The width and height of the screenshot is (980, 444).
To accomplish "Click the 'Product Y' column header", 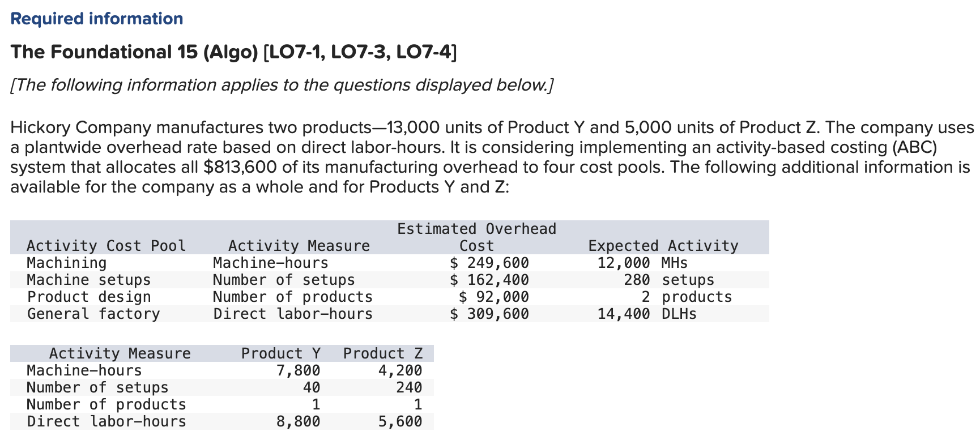I will (281, 353).
